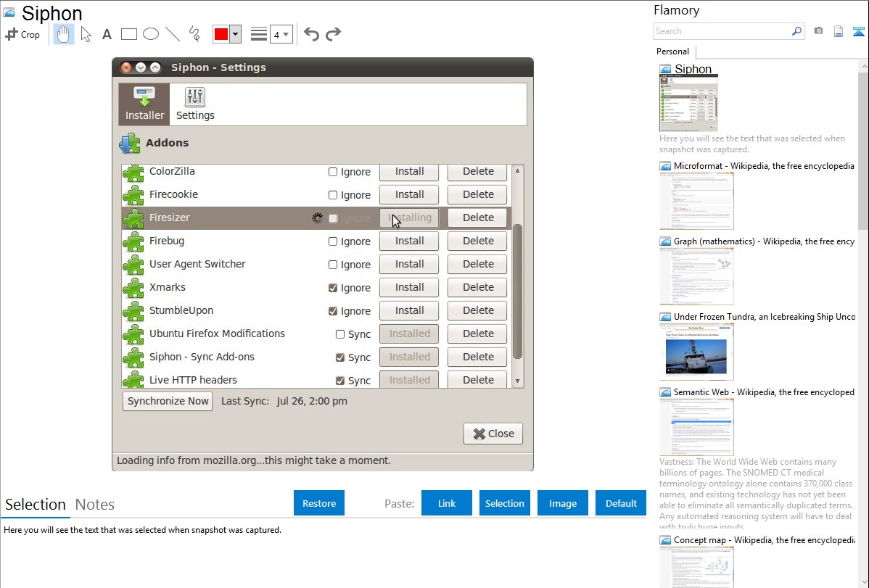This screenshot has height=588, width=869.
Task: Open the Semantic Web snapshot thumbnail
Action: pyautogui.click(x=696, y=427)
